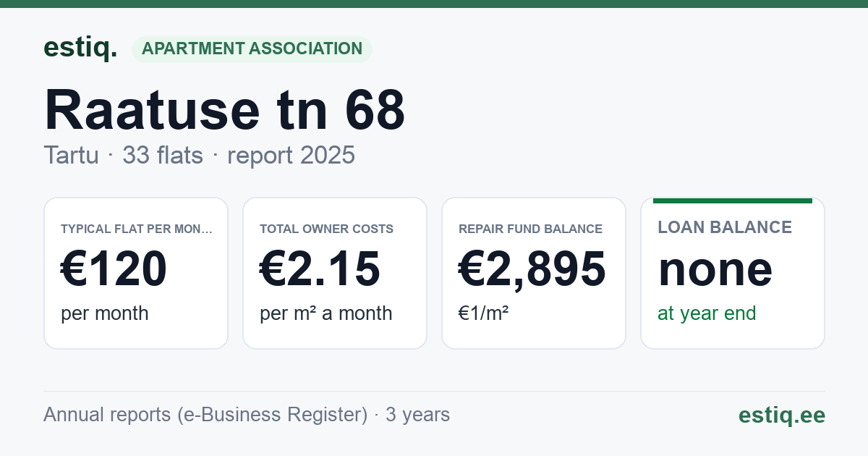
Task: Click the €1/m² caption
Action: pos(484,313)
